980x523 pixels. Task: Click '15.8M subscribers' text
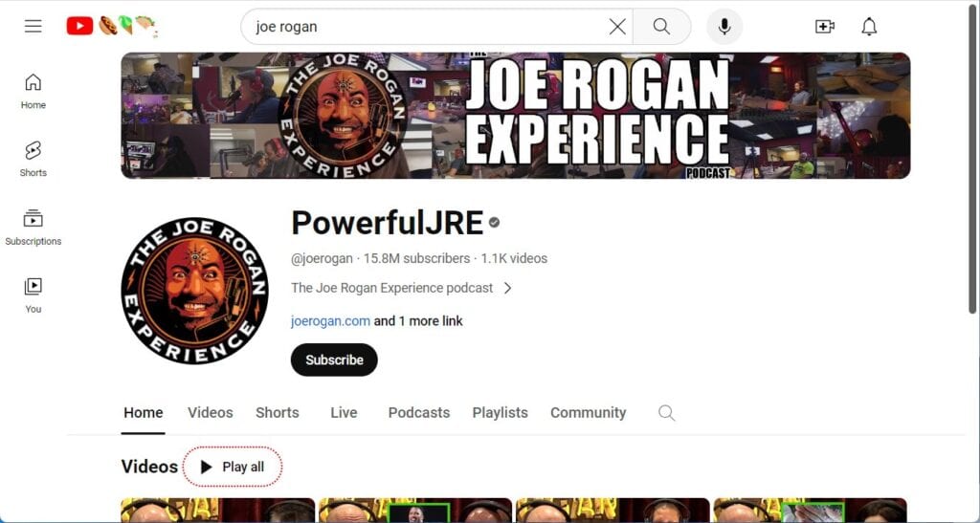(x=417, y=258)
